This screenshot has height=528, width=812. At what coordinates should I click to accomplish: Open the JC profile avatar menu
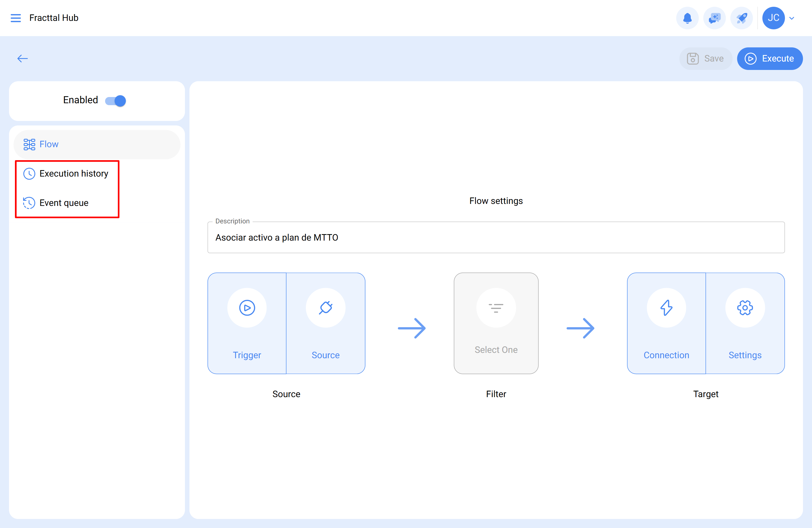[x=773, y=18]
